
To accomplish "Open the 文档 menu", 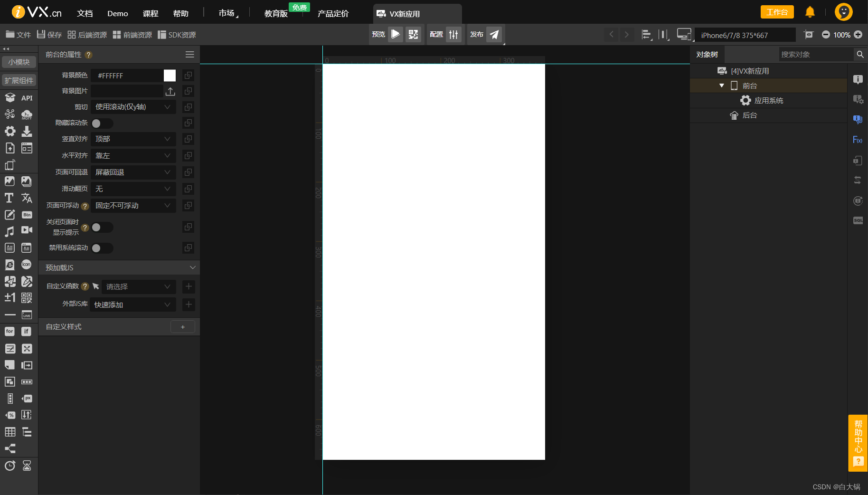I will (85, 13).
